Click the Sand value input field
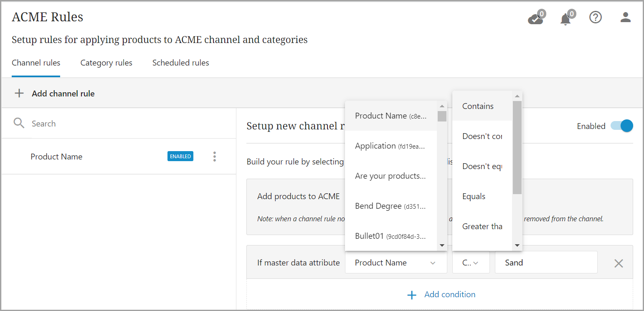644x311 pixels. point(545,263)
